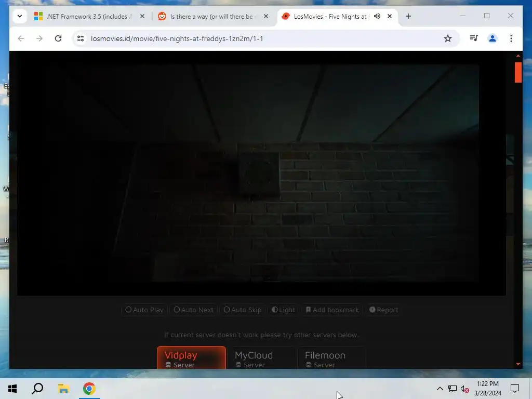This screenshot has height=399, width=532.
Task: Open the clock showing 1:22 PM
Action: [487, 389]
